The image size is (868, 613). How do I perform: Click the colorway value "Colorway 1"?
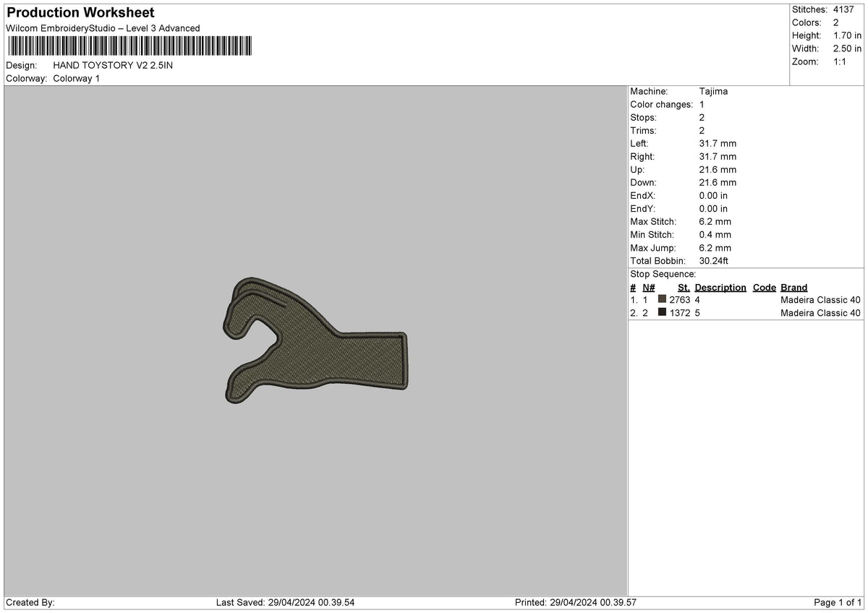coord(77,78)
